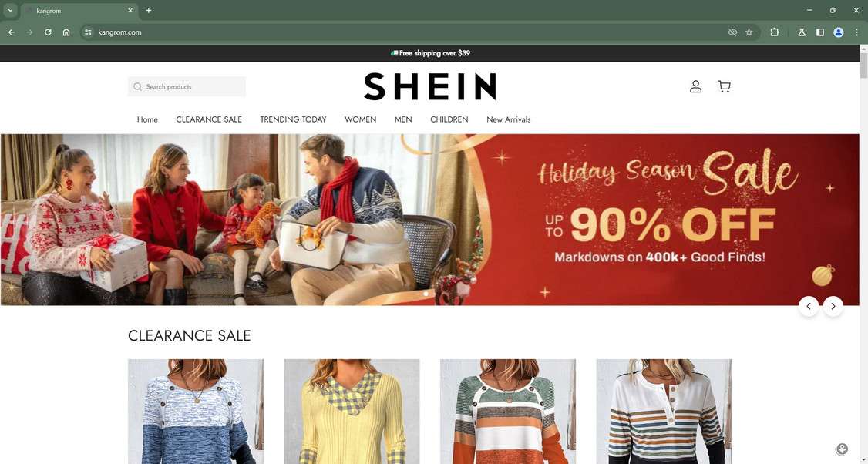Open the browser extensions puzzle icon
This screenshot has width=868, height=464.
click(775, 32)
